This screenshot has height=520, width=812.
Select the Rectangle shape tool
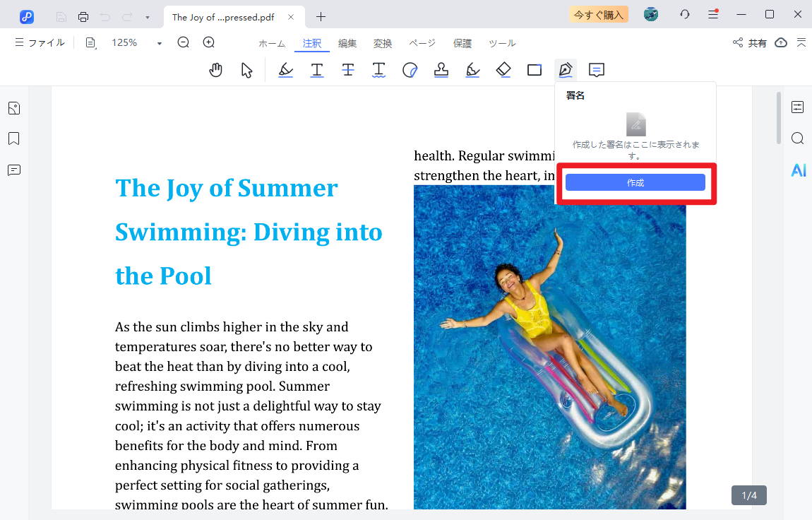coord(534,70)
